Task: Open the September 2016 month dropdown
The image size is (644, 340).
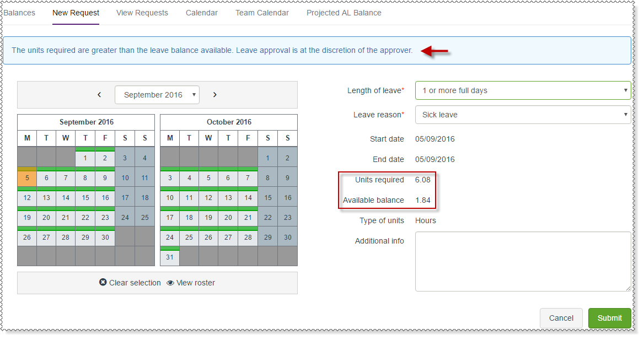Action: (x=157, y=95)
